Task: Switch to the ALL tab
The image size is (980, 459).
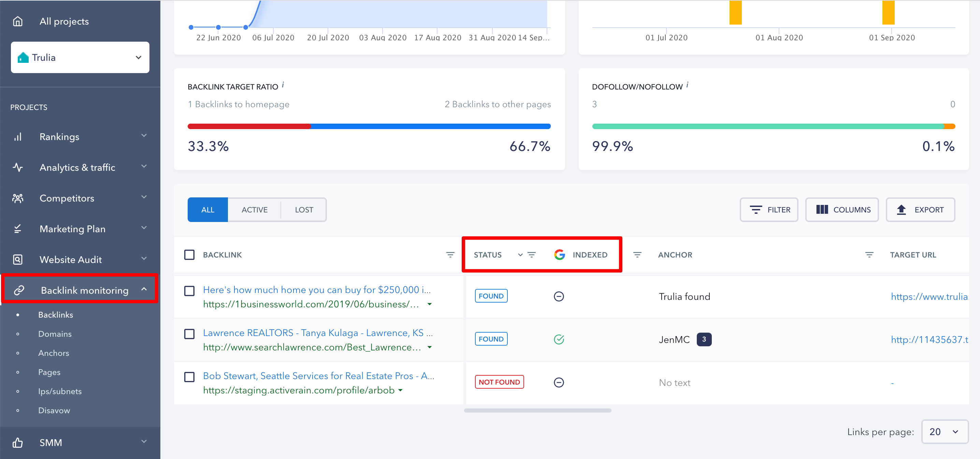Action: pyautogui.click(x=208, y=210)
